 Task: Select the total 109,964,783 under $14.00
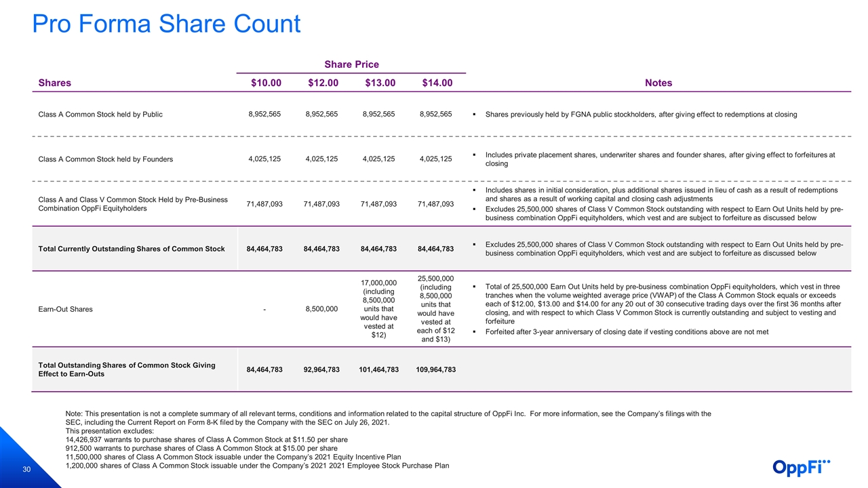tap(437, 369)
